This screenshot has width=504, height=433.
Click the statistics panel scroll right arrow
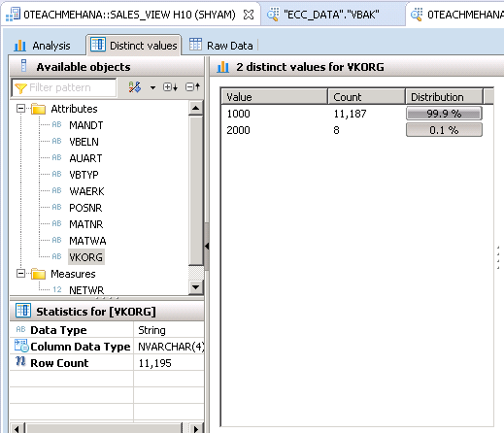click(x=196, y=428)
